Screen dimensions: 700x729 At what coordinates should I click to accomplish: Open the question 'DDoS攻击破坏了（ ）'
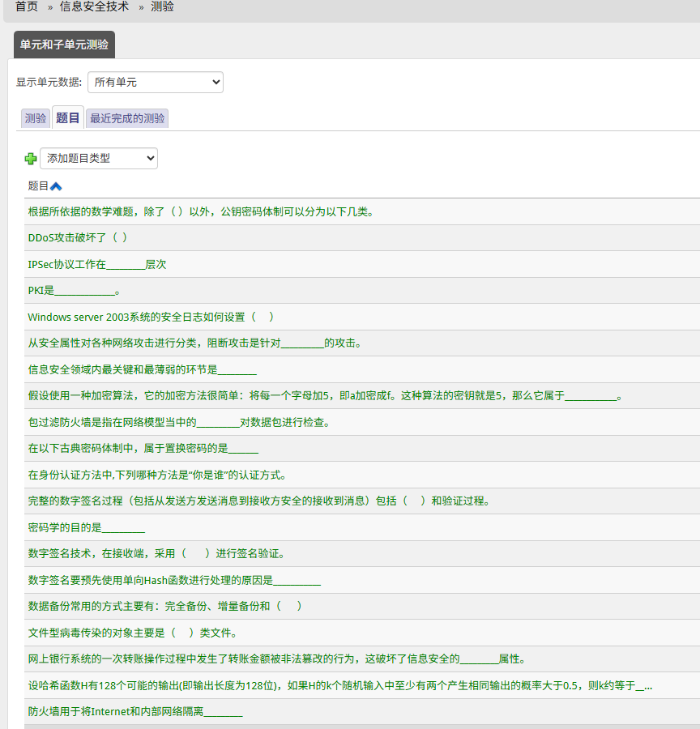pyautogui.click(x=78, y=238)
